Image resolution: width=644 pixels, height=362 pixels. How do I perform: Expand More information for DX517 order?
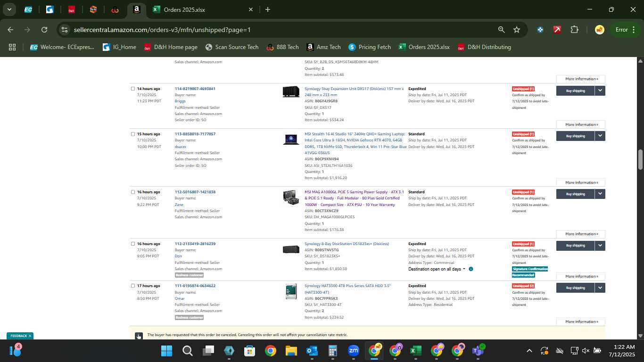[x=581, y=124]
